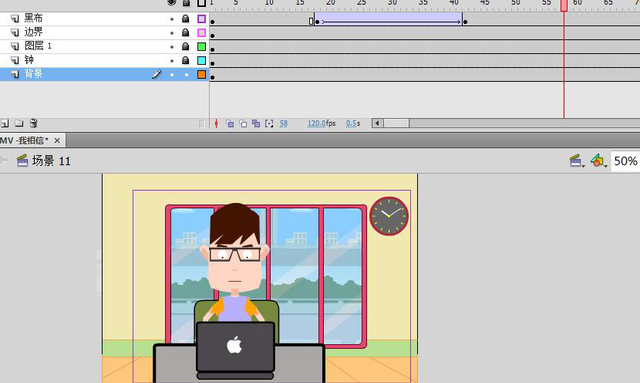Click timeline scroll left arrow
This screenshot has width=640, height=383.
click(378, 123)
